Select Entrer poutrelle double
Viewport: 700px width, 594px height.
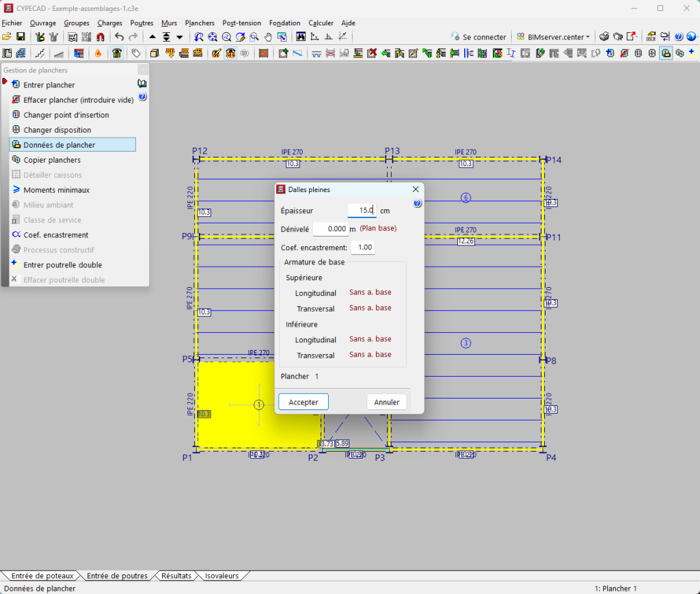click(x=62, y=265)
